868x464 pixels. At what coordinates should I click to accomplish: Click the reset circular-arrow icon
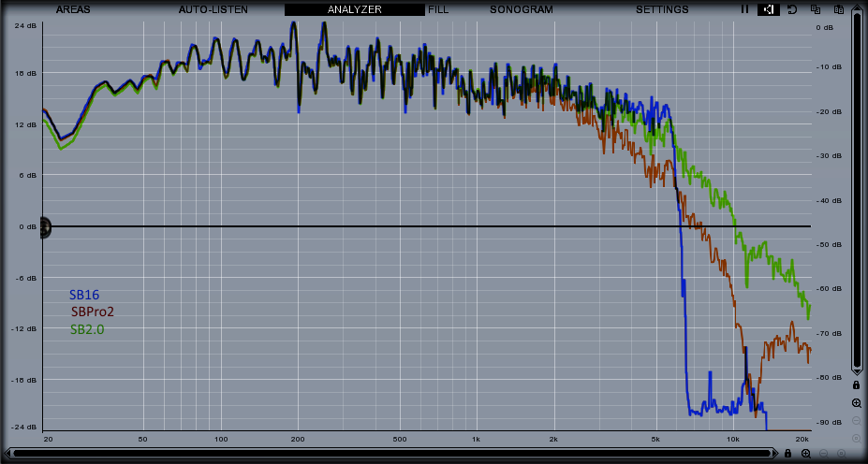pos(792,9)
